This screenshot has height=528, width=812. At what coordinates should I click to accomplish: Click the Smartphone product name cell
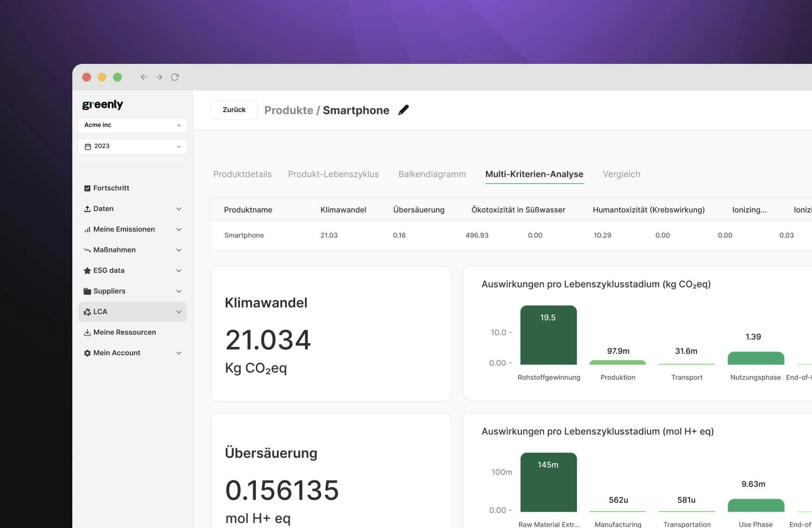244,235
